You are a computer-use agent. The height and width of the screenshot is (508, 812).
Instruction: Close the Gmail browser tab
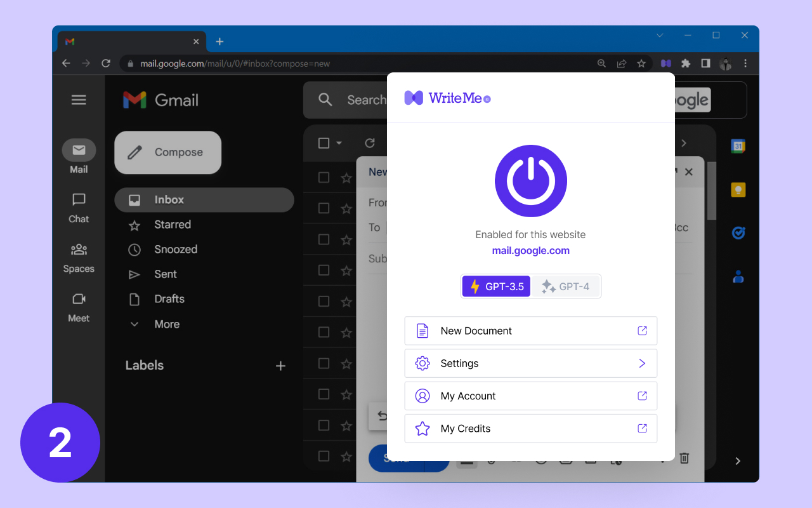point(196,41)
